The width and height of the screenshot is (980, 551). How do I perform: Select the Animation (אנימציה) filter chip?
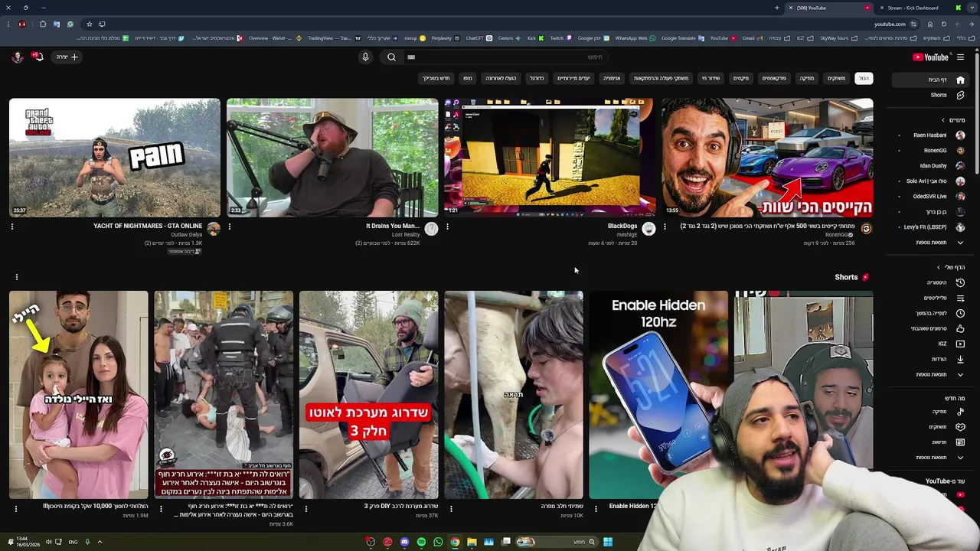(612, 78)
